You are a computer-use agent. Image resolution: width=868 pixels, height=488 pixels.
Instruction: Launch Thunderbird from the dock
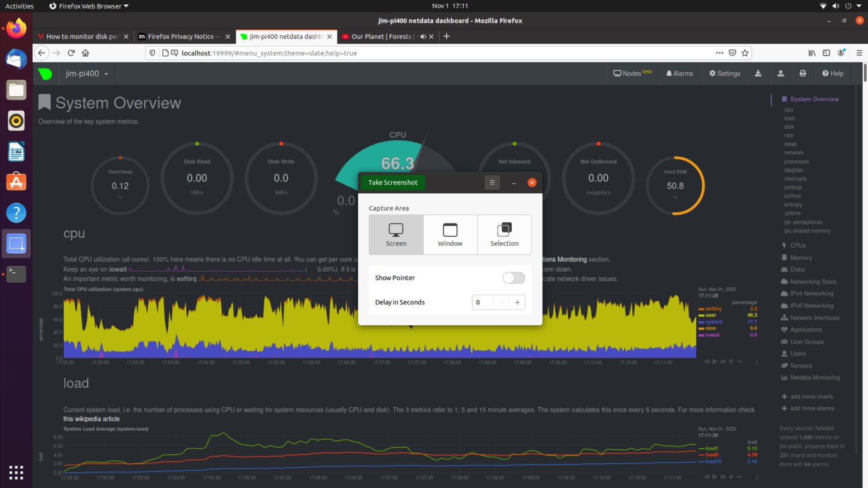16,59
